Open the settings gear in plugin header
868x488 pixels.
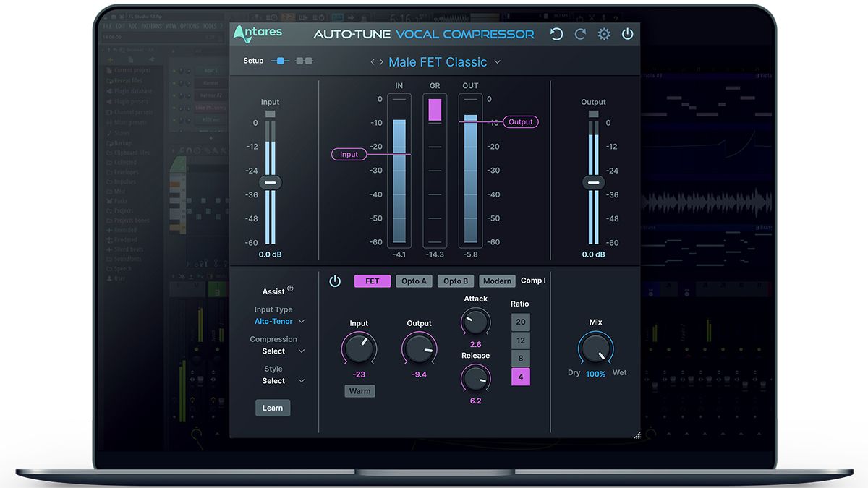pyautogui.click(x=604, y=34)
